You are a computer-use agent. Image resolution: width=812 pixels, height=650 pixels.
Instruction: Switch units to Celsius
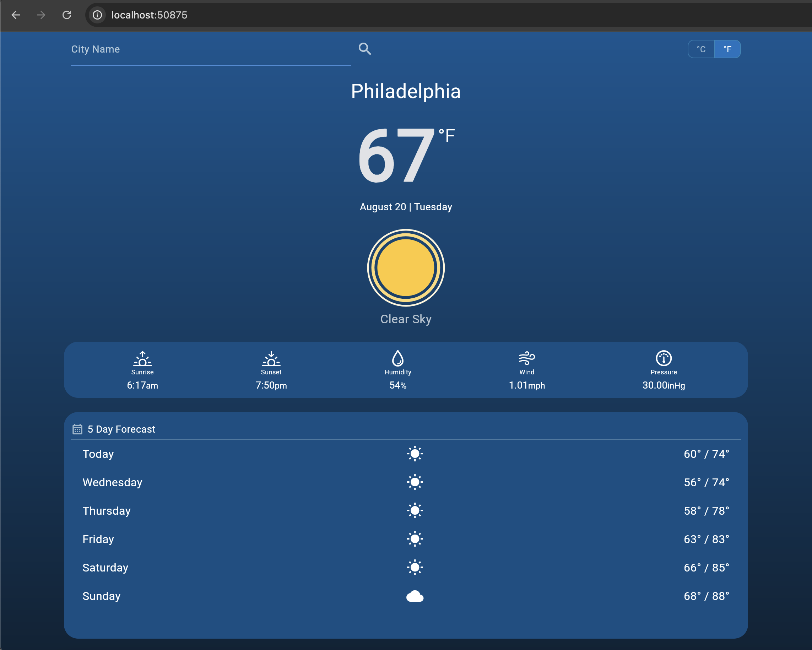[x=701, y=49]
